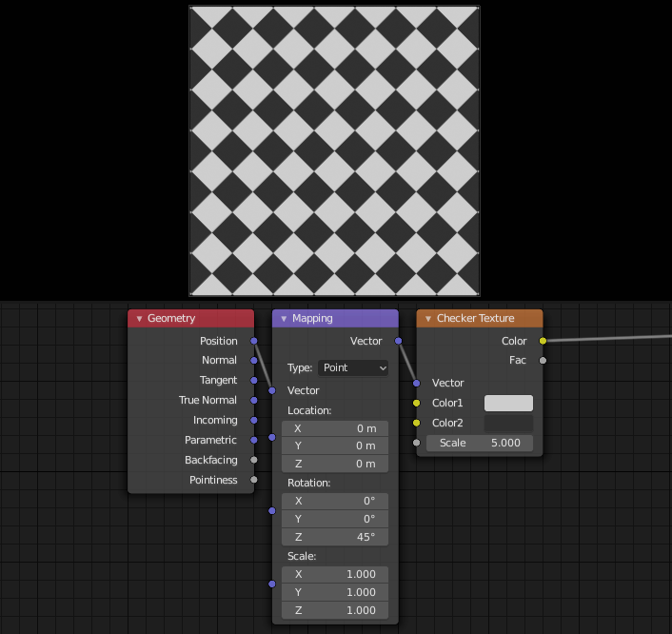672x634 pixels.
Task: Click the Color2 swatch
Action: click(508, 423)
